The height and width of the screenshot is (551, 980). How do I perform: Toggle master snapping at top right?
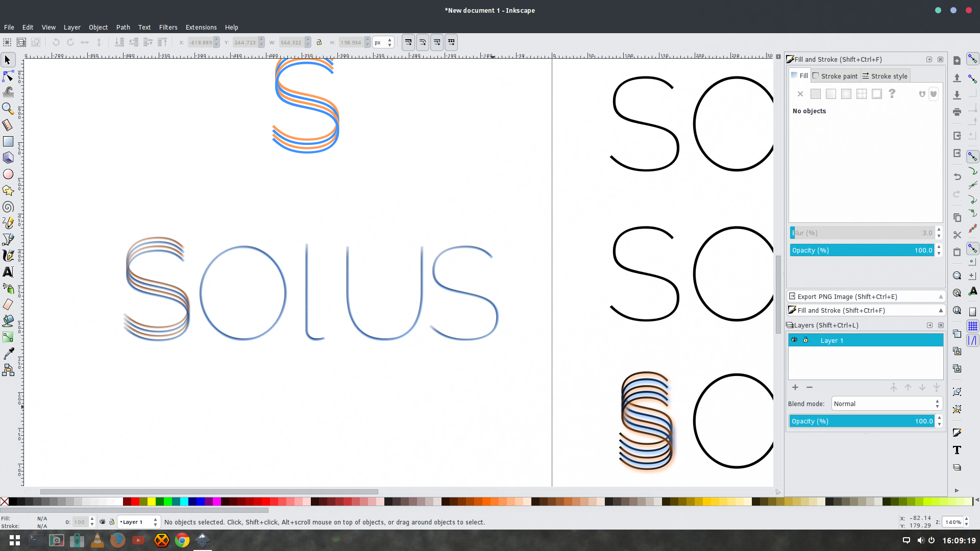coord(973,60)
